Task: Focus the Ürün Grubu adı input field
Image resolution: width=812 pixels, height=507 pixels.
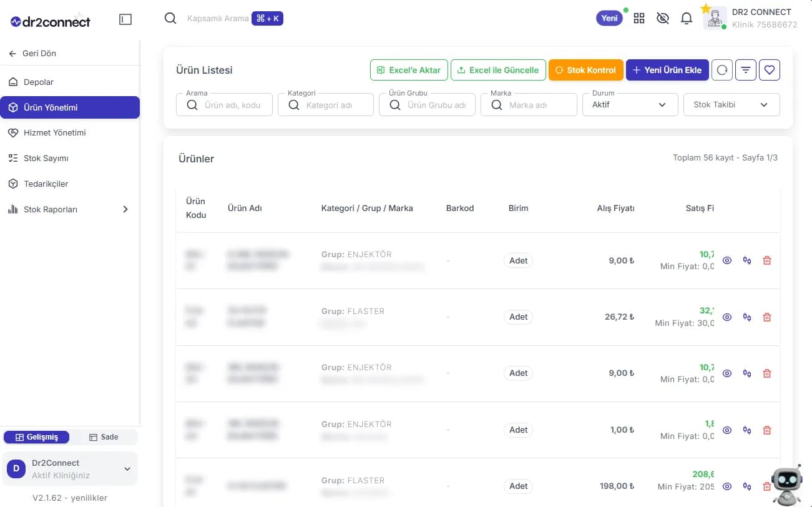Action: click(427, 105)
